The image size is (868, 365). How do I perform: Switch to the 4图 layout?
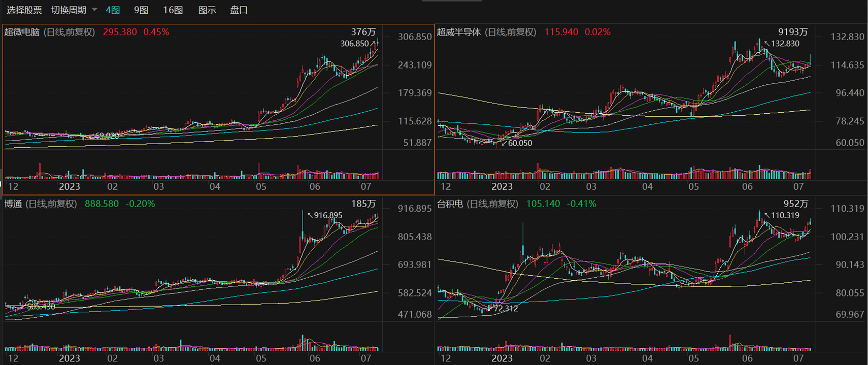pos(113,10)
